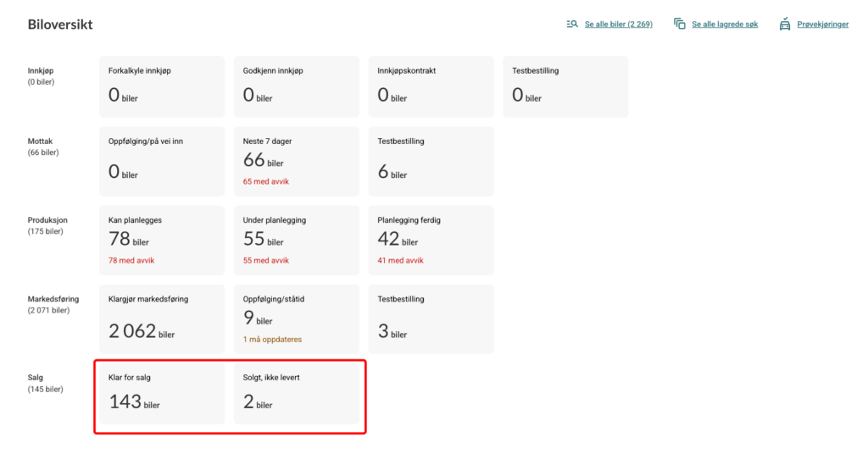Screen dimensions: 868x454
Task: Open the Klar for salg card
Action: 161,393
